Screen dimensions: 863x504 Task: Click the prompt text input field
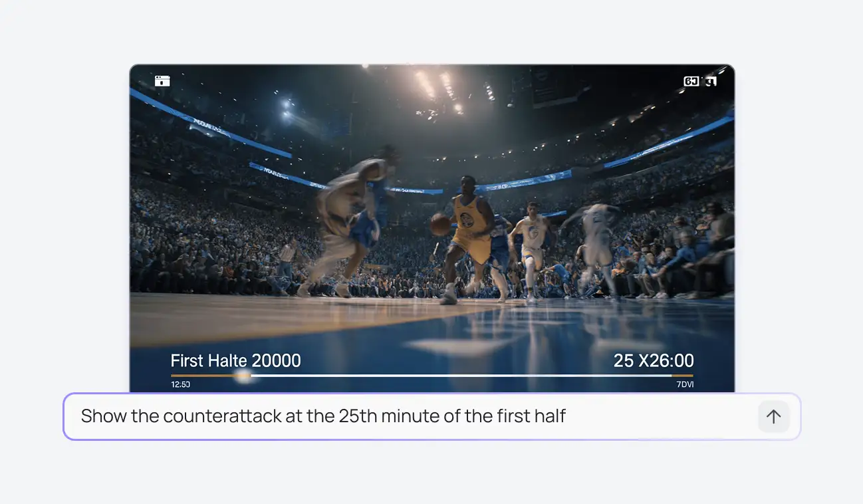pos(432,417)
